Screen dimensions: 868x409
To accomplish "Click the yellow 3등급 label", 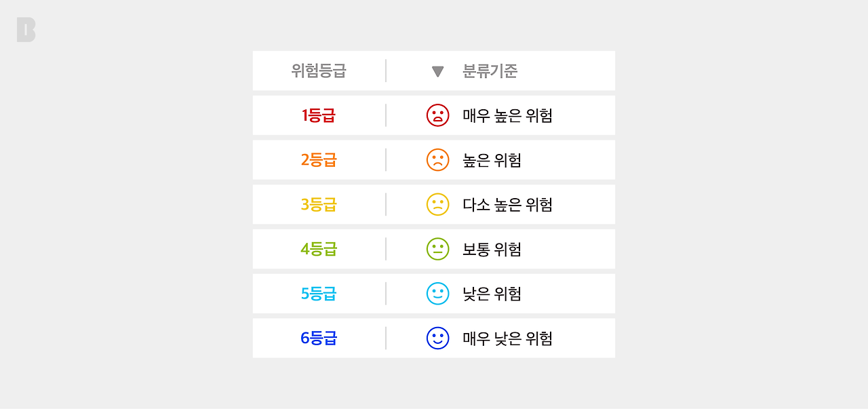I will pyautogui.click(x=319, y=205).
